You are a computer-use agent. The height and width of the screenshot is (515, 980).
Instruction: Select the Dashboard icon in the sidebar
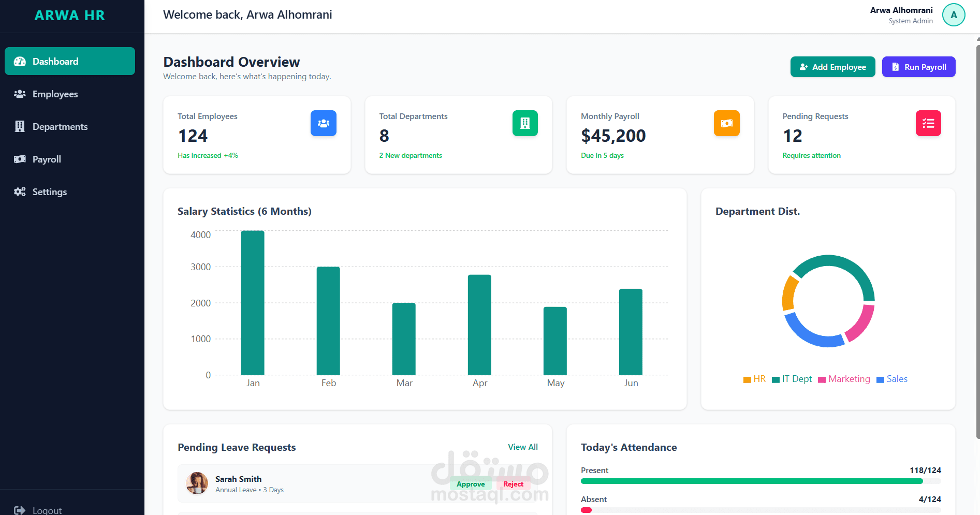tap(20, 61)
